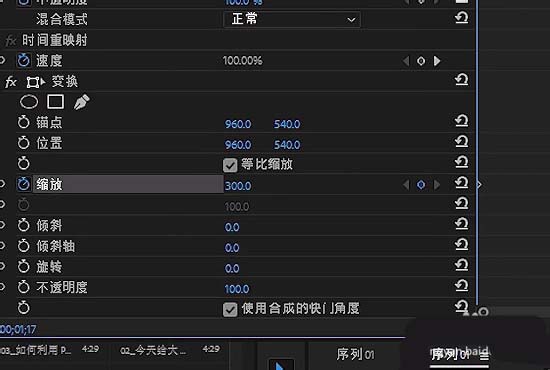Image resolution: width=550 pixels, height=370 pixels.
Task: Reset the 变换 effect
Action: 461,80
